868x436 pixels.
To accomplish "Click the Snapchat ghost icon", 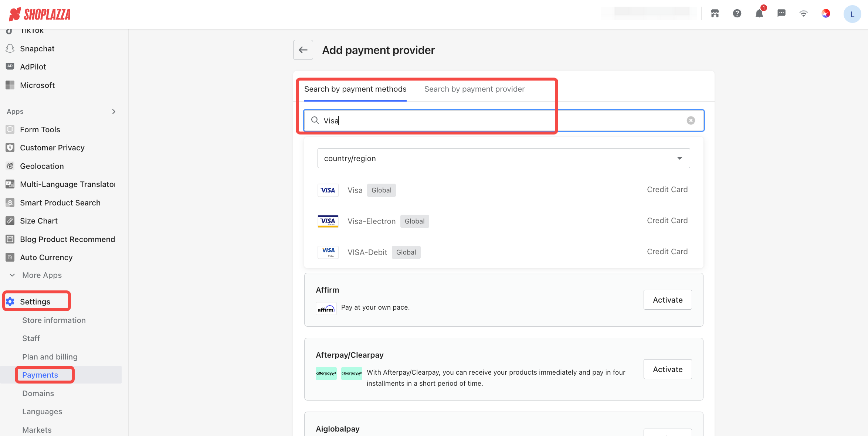I will [x=10, y=48].
